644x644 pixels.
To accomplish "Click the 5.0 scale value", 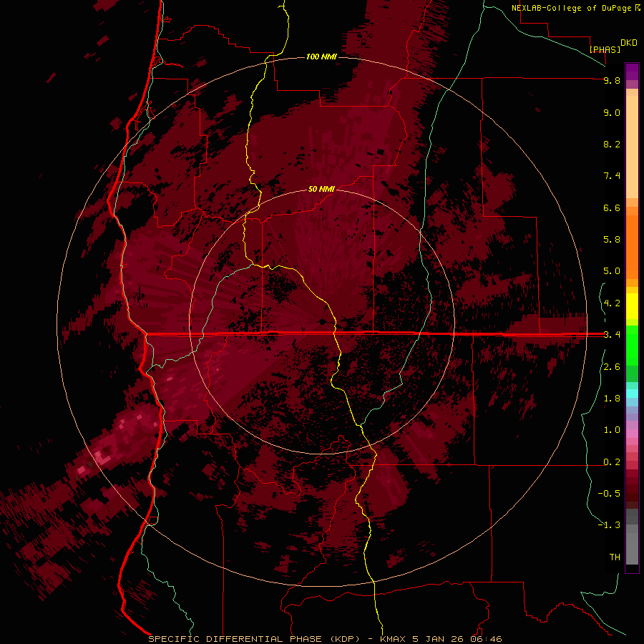I will pyautogui.click(x=612, y=271).
